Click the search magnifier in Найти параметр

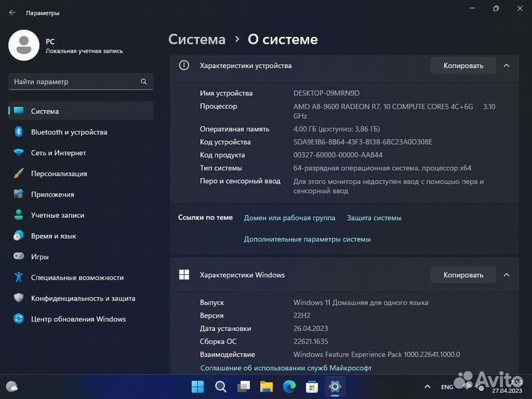pos(144,81)
